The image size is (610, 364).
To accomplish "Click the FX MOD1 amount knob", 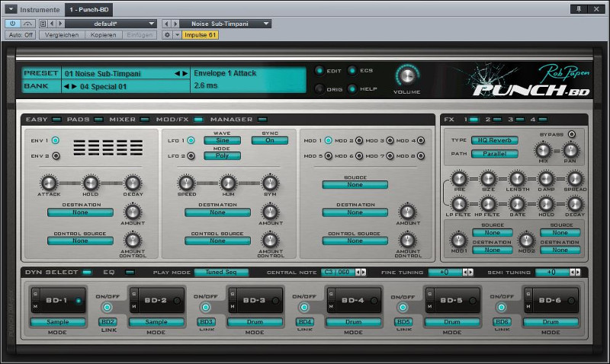I will point(459,240).
